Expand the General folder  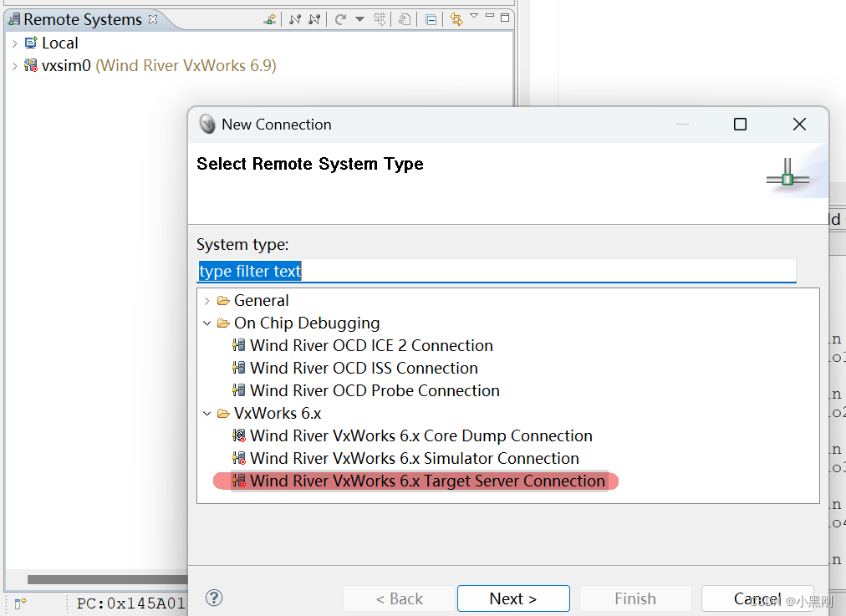[207, 301]
